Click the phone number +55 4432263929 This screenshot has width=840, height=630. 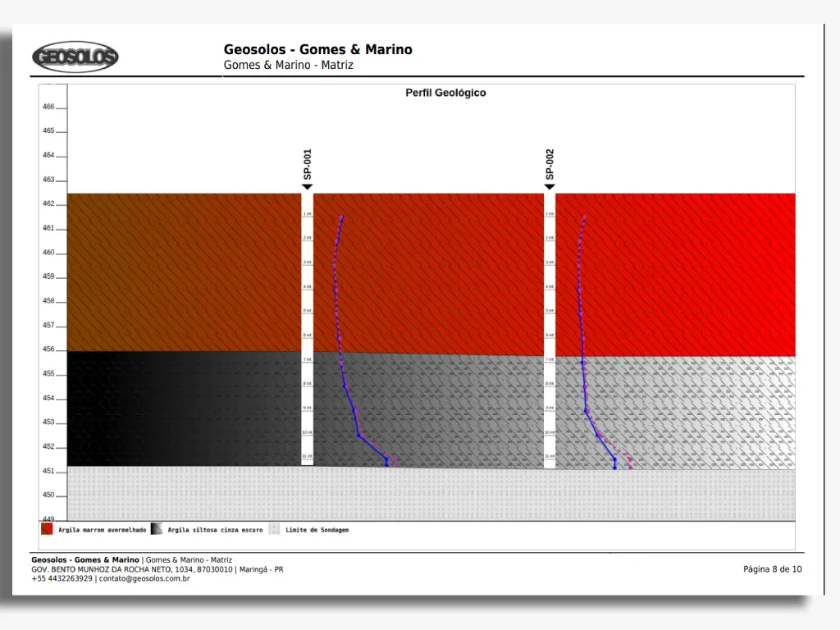(x=62, y=578)
